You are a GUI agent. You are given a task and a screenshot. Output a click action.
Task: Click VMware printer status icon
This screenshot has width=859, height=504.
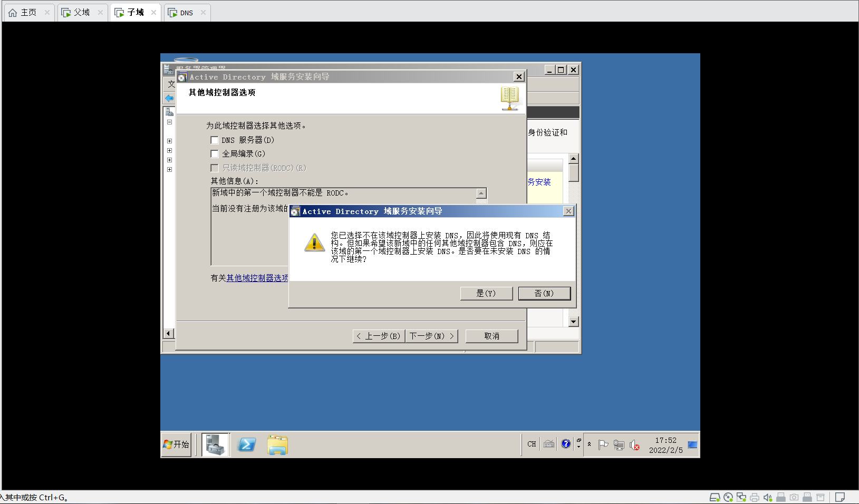(755, 497)
